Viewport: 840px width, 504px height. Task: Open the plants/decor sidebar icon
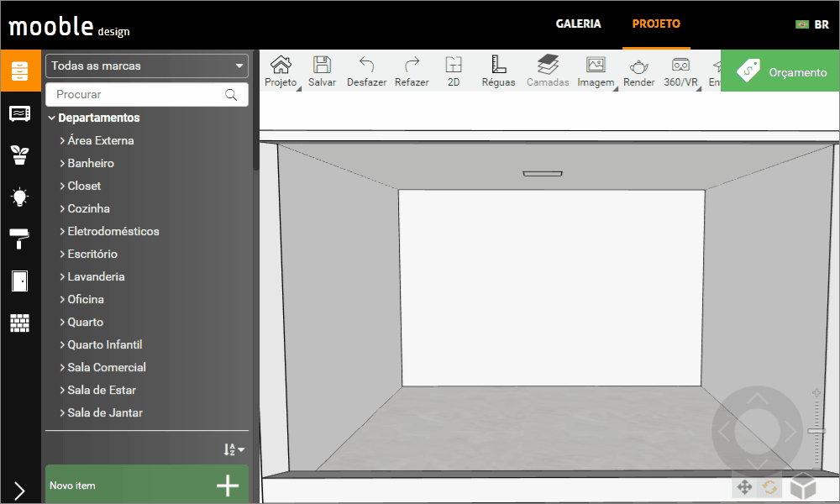pos(20,155)
